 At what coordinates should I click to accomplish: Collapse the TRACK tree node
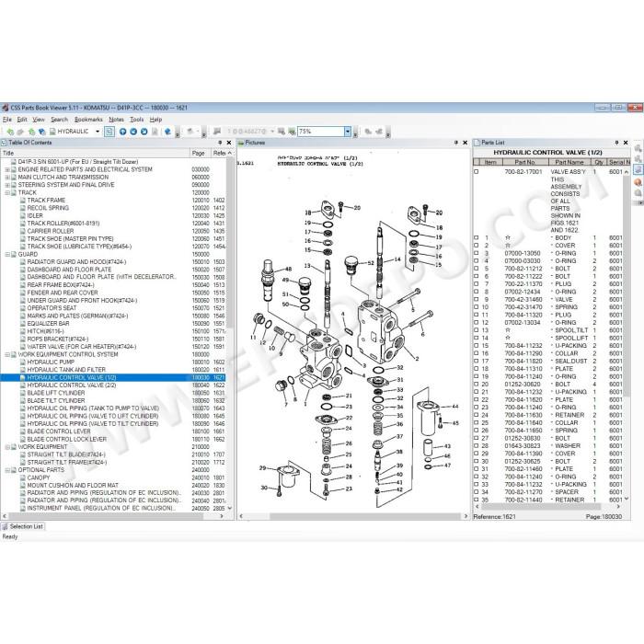[x=7, y=192]
